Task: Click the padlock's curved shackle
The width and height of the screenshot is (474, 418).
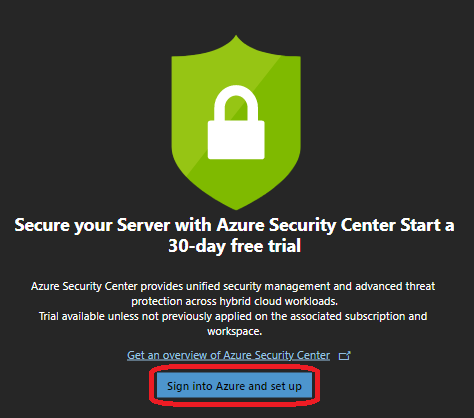Action: click(236, 103)
